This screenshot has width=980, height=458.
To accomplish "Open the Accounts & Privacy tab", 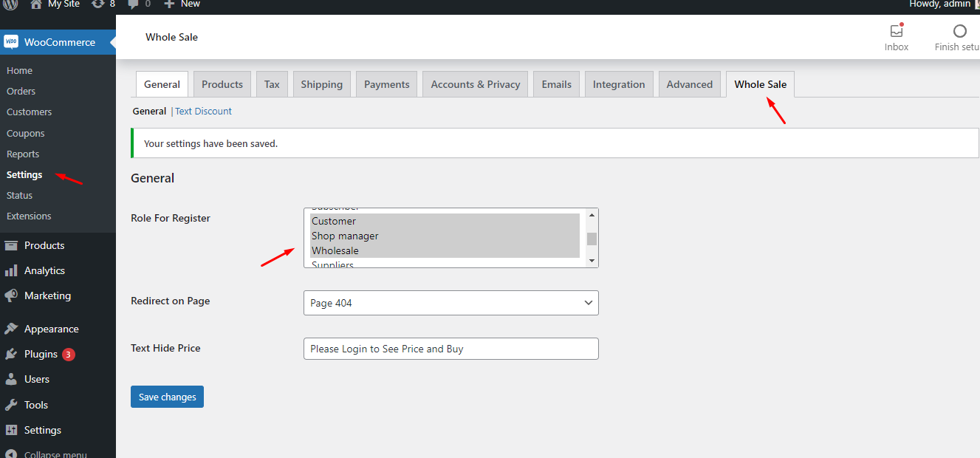I will click(476, 84).
